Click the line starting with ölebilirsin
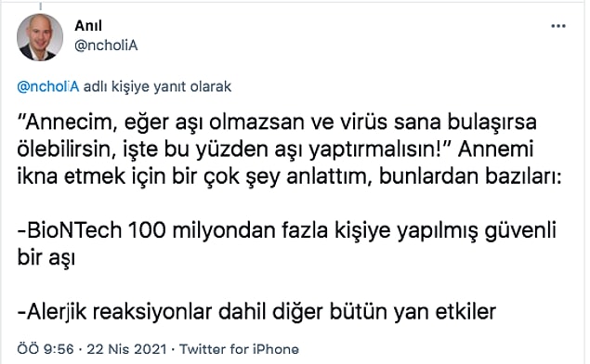The image size is (590, 364). point(275,149)
